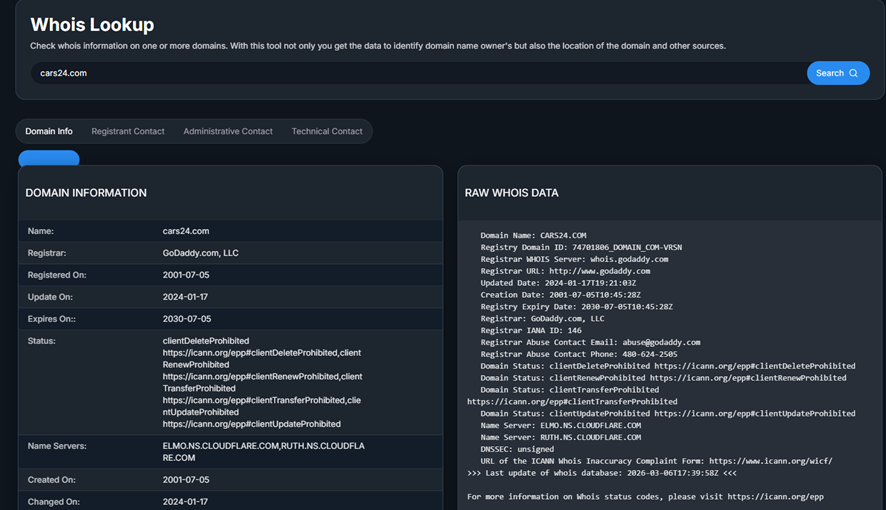Click the magnifier icon in Search button
The image size is (886, 510).
pos(853,73)
